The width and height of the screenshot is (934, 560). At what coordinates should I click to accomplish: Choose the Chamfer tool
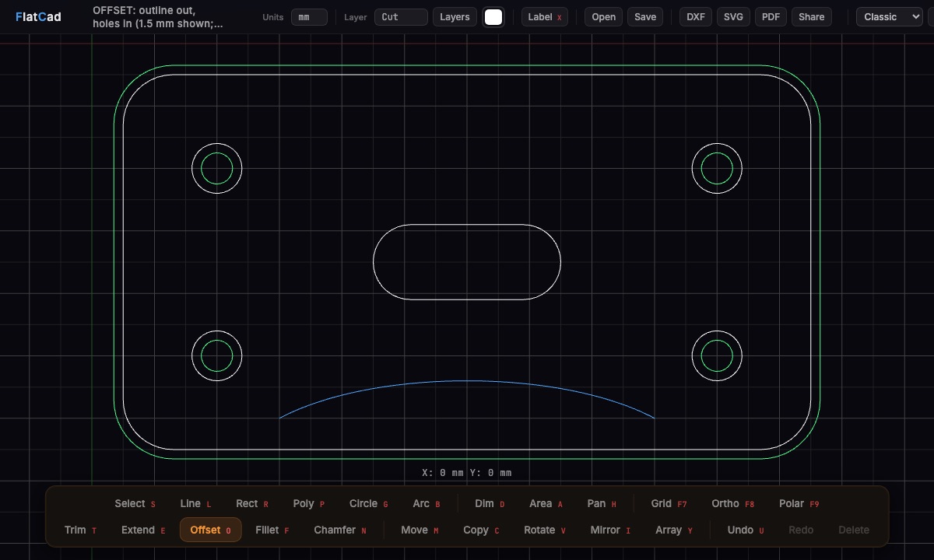(339, 530)
